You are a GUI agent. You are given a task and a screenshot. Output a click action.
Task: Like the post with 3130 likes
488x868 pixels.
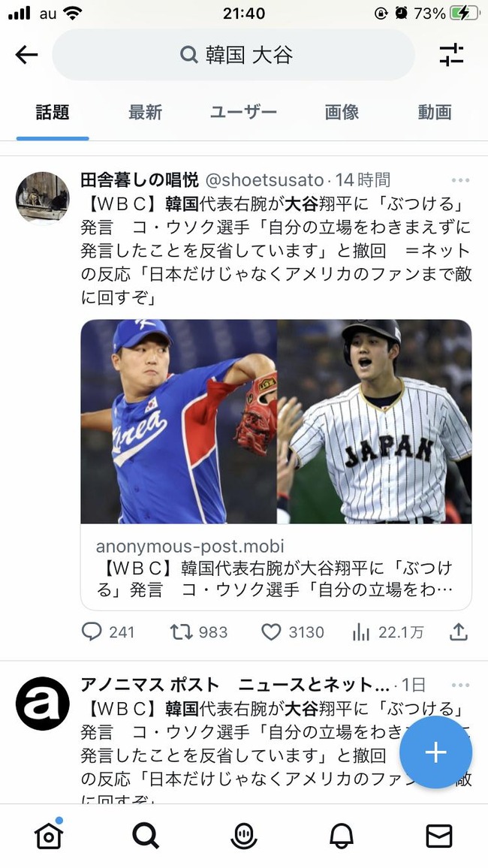(271, 632)
